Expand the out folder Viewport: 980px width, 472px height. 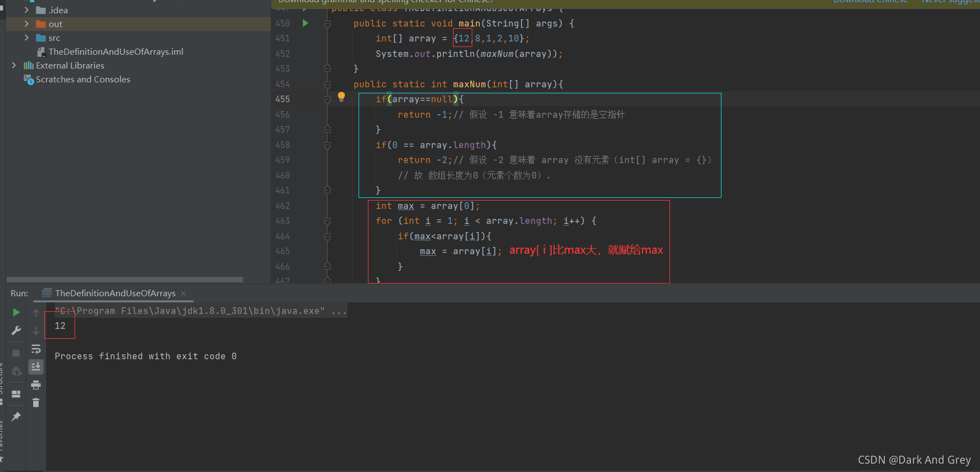[26, 24]
